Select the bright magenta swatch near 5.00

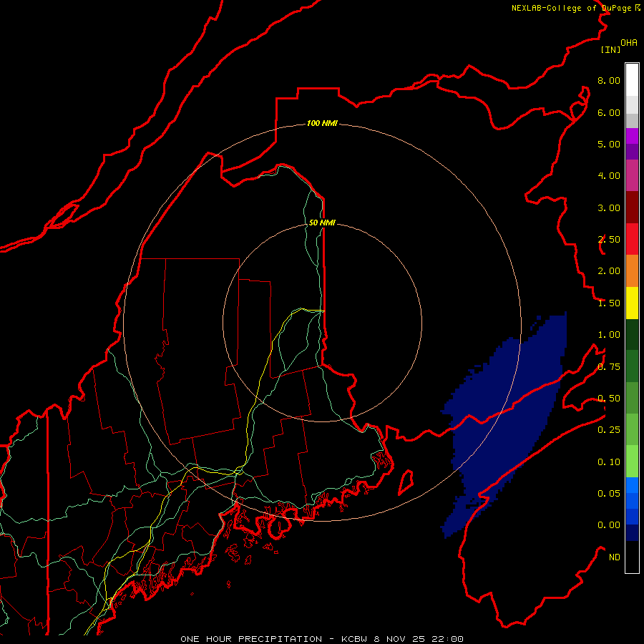click(x=632, y=136)
